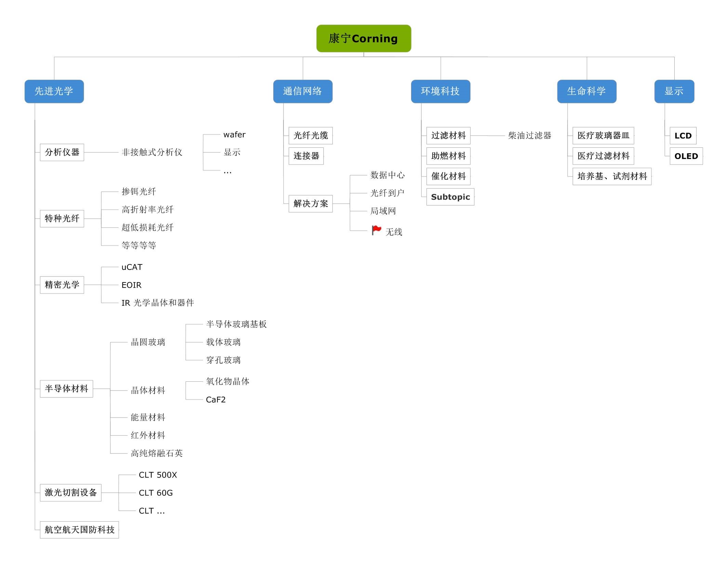Click the red flag marker beside 无线
728x563 pixels.
(x=376, y=230)
